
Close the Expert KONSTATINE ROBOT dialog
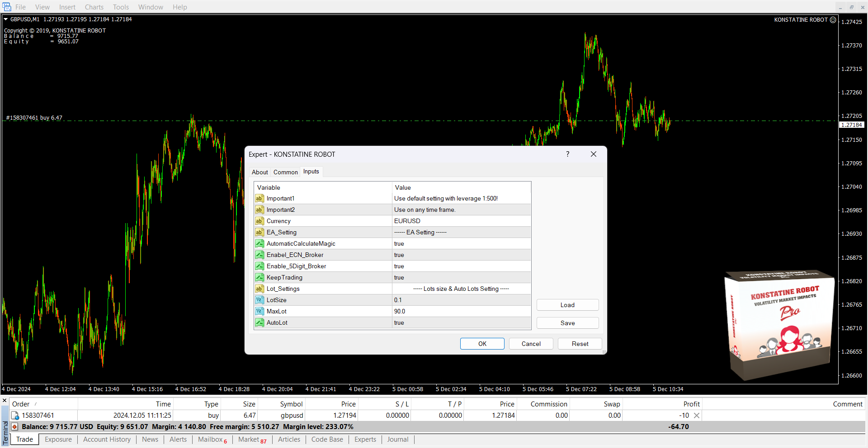(593, 154)
